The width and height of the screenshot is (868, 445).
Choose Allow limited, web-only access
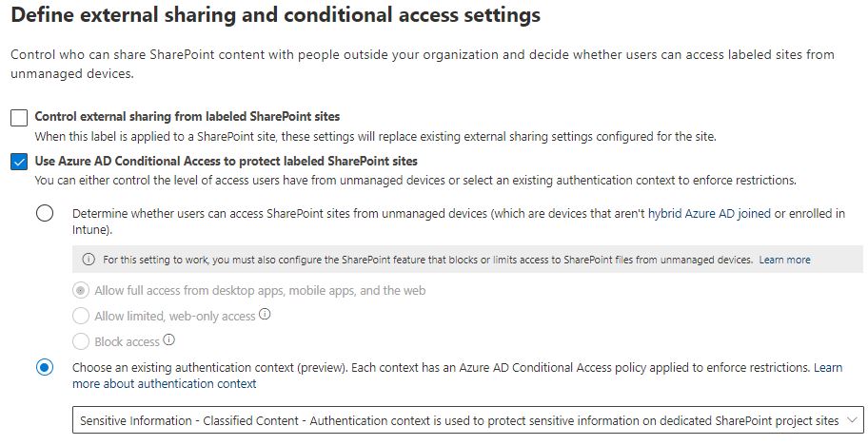pyautogui.click(x=82, y=316)
